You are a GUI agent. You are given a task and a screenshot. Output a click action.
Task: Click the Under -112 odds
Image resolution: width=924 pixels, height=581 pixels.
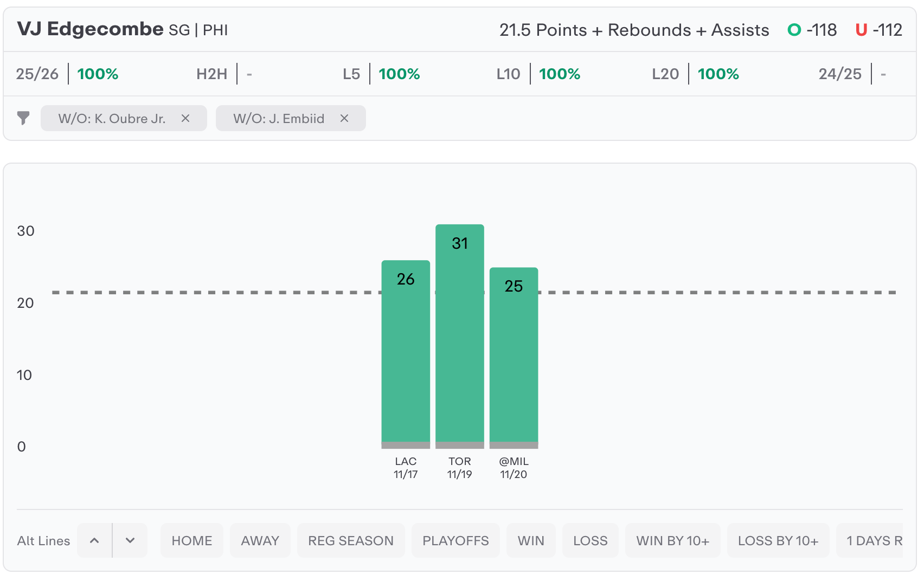click(879, 30)
